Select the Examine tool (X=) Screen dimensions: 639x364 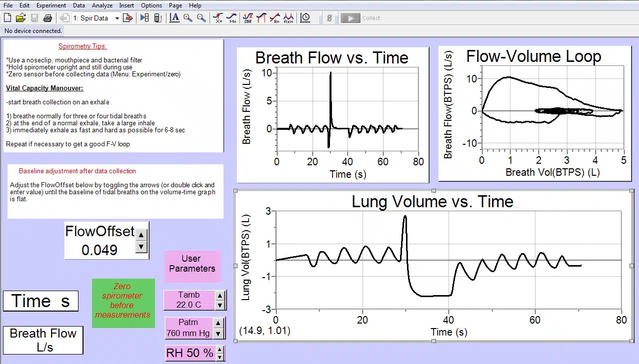click(218, 17)
